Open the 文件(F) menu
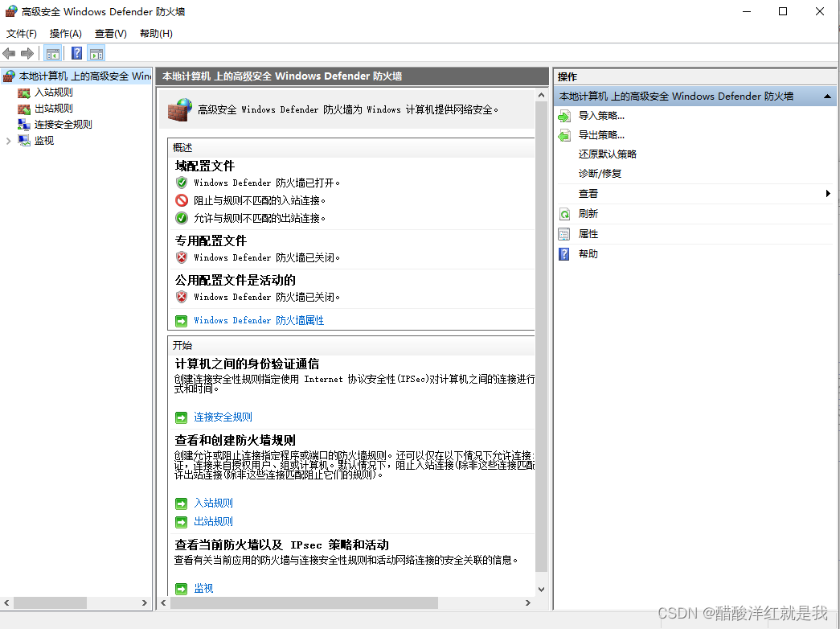 (22, 33)
